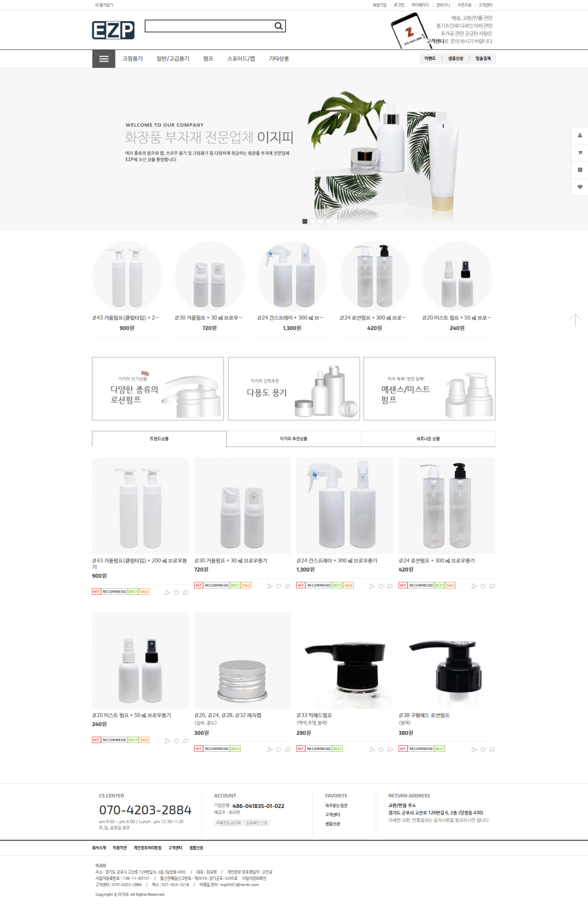Open the 스포이드/캡 category menu

(241, 59)
